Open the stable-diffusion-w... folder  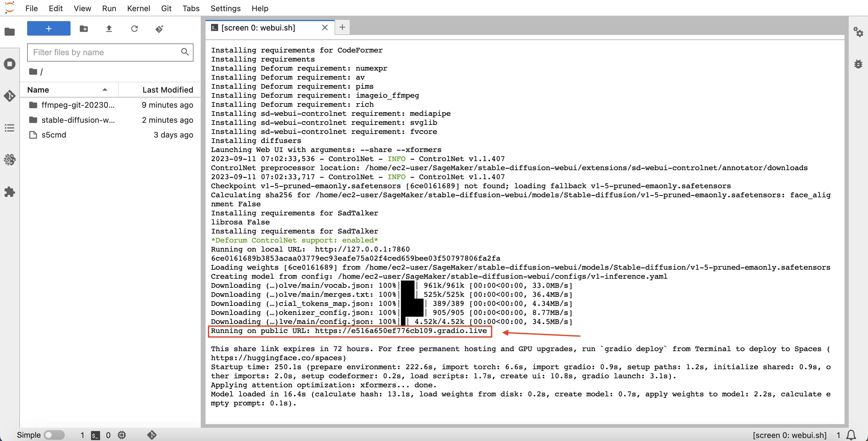tap(78, 120)
